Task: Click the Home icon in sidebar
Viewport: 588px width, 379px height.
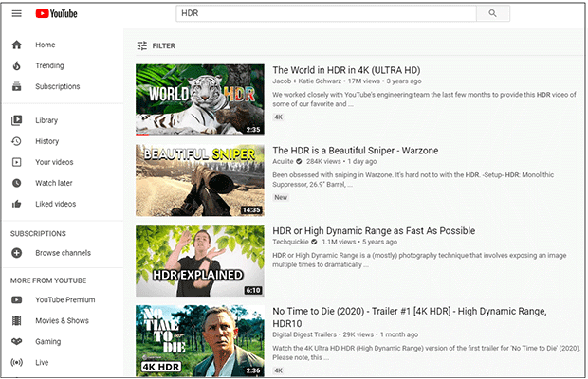Action: click(x=16, y=45)
